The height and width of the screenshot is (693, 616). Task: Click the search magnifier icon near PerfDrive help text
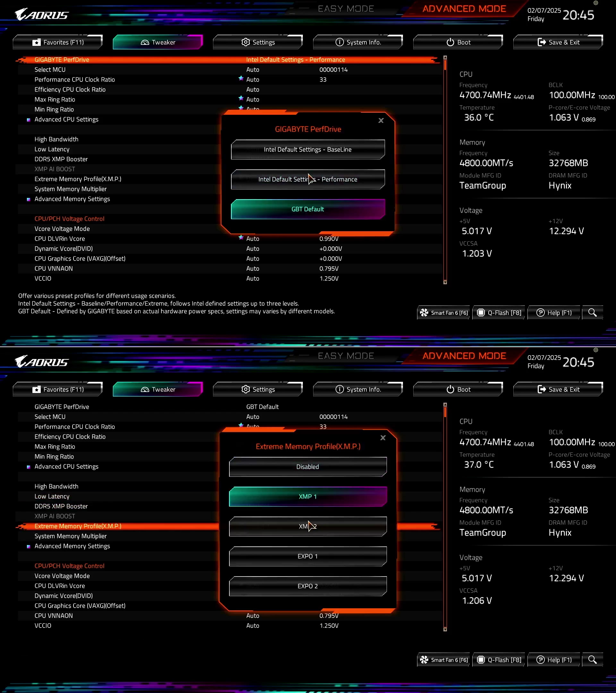pyautogui.click(x=592, y=312)
